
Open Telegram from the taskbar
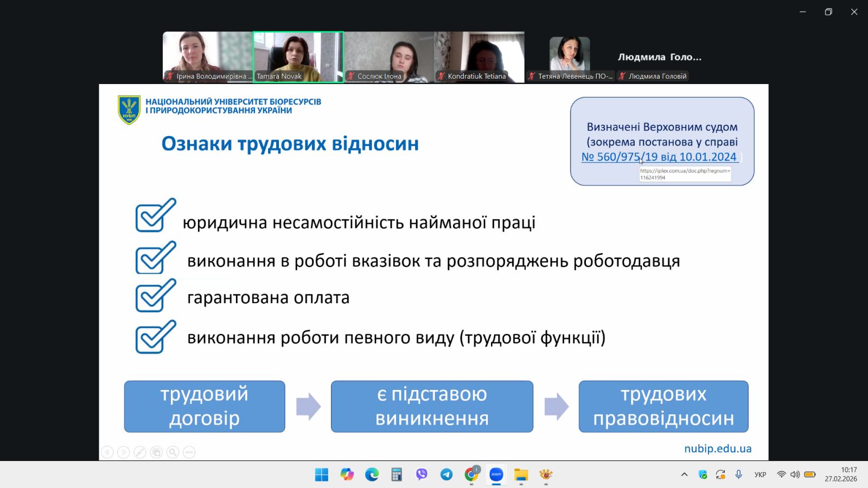click(446, 474)
